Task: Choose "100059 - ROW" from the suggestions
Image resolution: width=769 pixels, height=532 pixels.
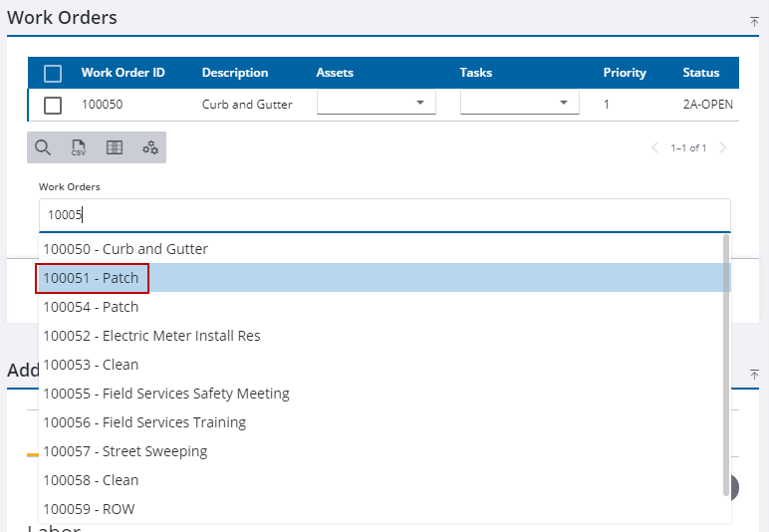Action: point(89,509)
